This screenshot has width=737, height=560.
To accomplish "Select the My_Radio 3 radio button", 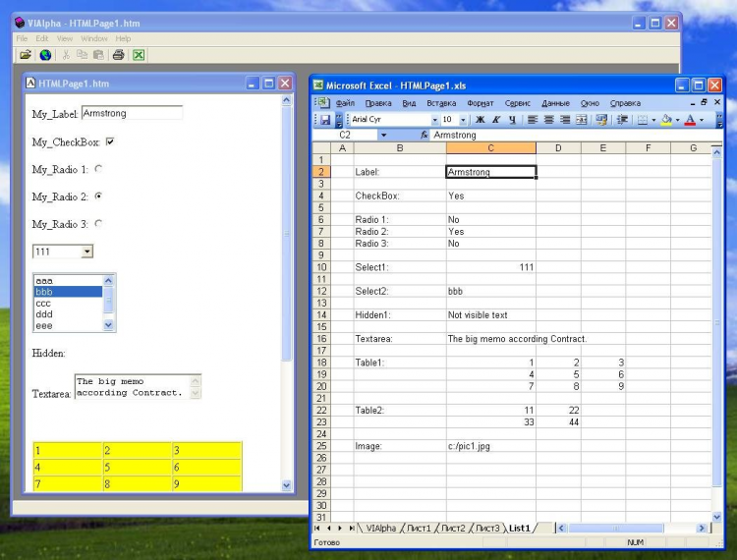I will tap(98, 224).
